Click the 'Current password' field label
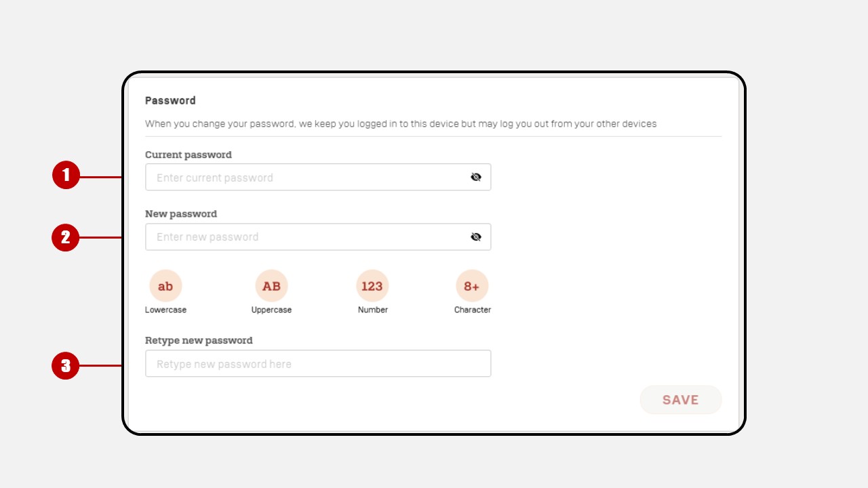The width and height of the screenshot is (868, 488). (x=189, y=155)
